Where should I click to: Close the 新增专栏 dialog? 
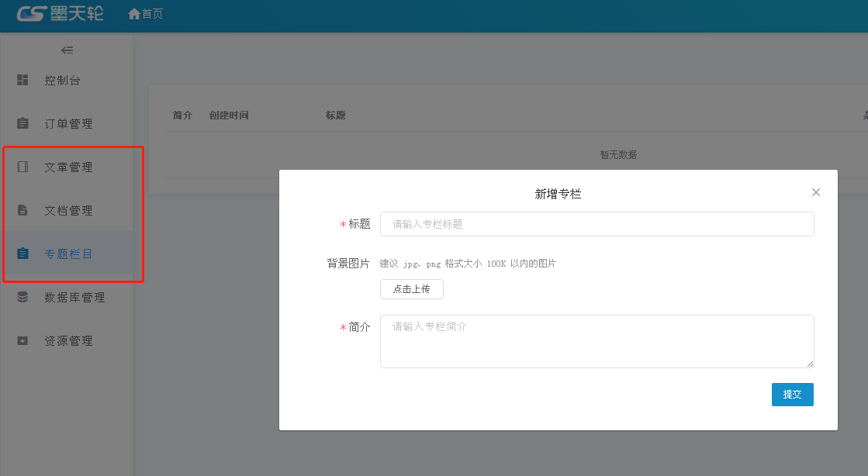coord(815,192)
